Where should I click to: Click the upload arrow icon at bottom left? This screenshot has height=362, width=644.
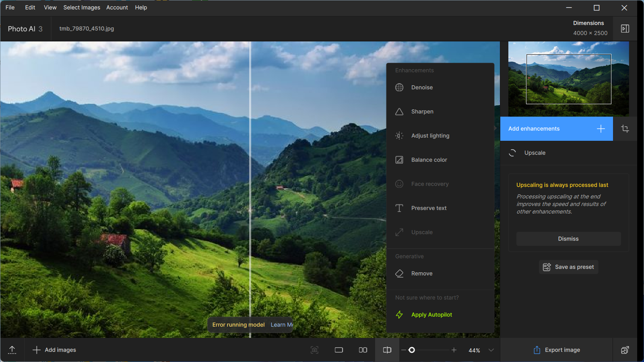coord(12,350)
